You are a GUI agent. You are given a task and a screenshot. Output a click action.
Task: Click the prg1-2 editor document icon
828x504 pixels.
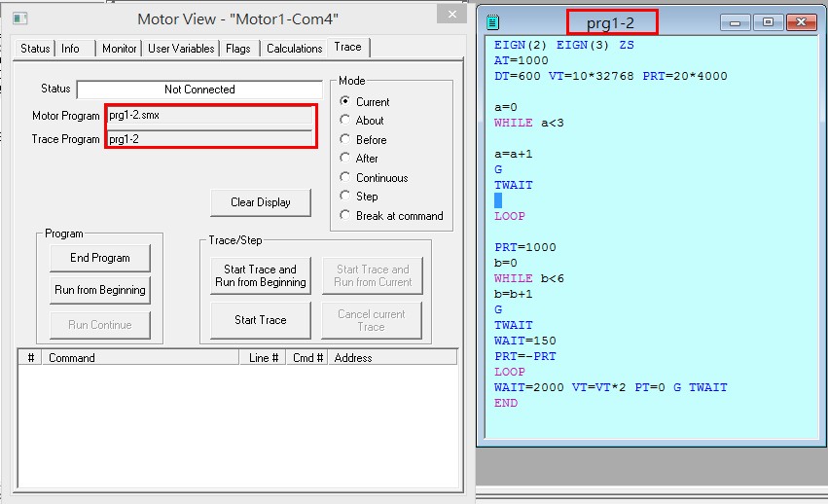coord(492,22)
